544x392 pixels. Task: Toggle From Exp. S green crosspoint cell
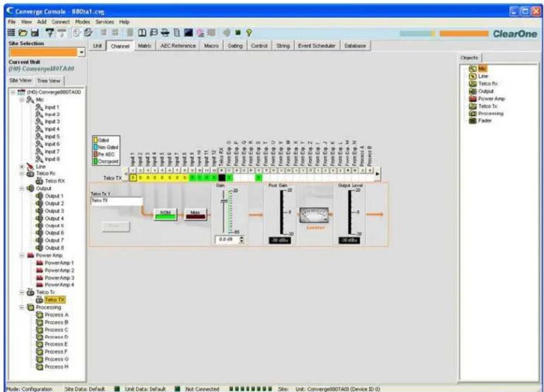(258, 177)
